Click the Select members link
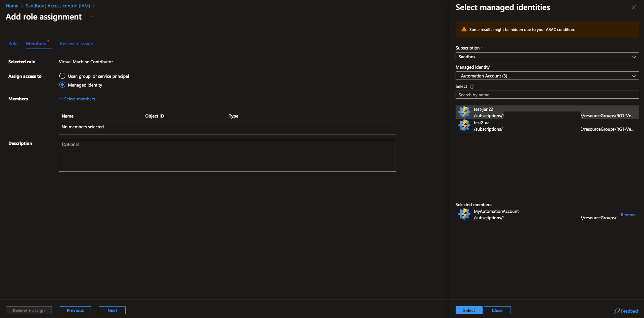The image size is (644, 318). click(80, 99)
